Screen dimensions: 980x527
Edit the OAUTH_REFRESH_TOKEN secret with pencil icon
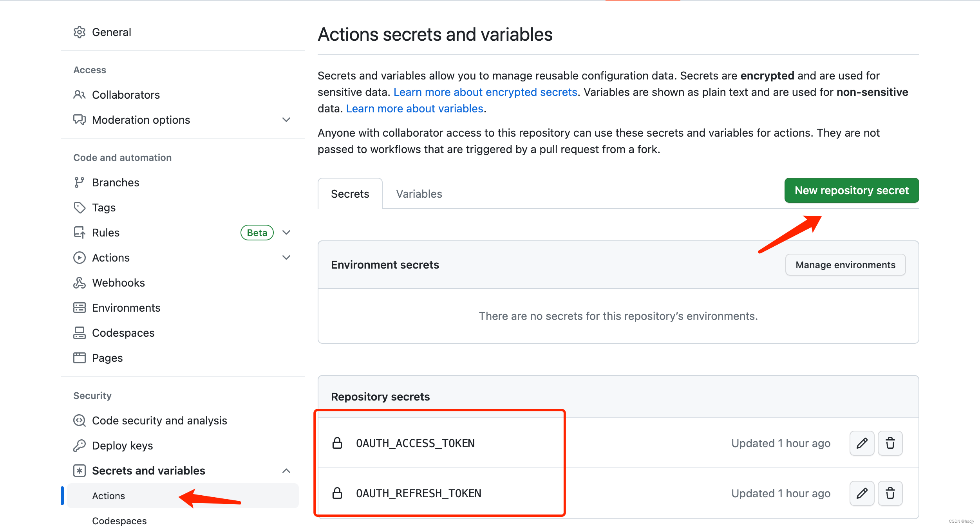(862, 493)
